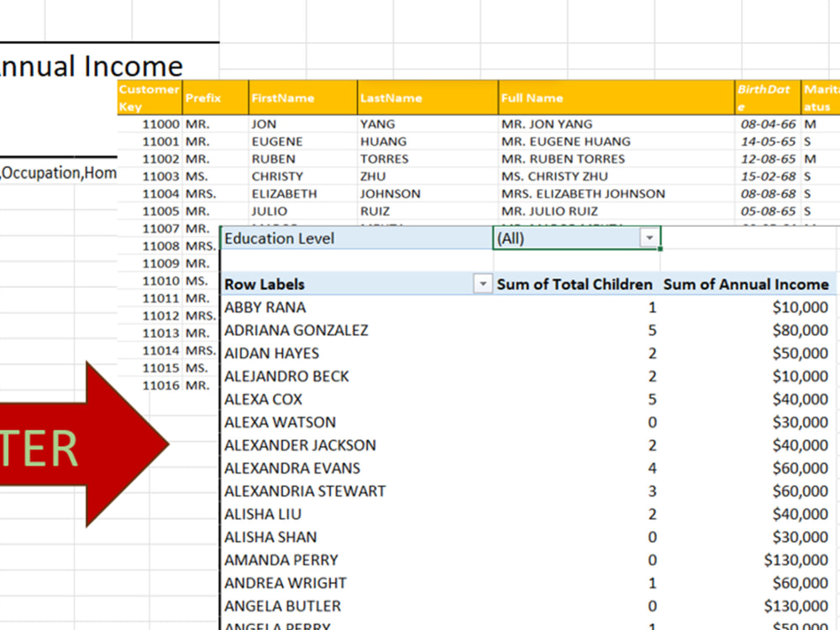Select the AMANDA PERRY row label

click(x=281, y=560)
